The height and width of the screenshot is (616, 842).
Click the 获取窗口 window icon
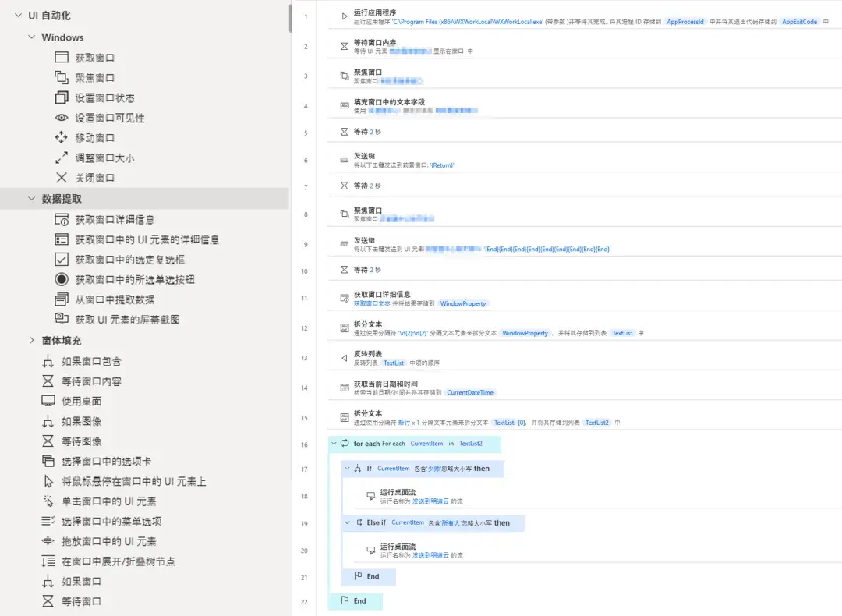pyautogui.click(x=62, y=58)
